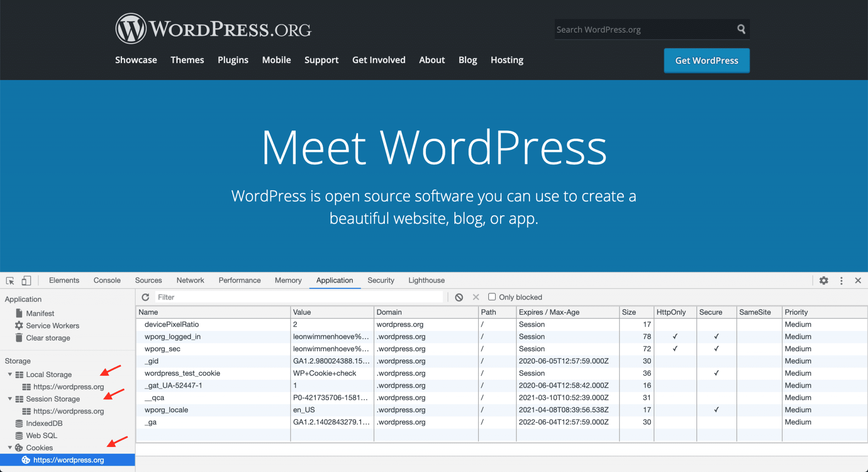Focus the Search WordPress.org field

click(644, 29)
